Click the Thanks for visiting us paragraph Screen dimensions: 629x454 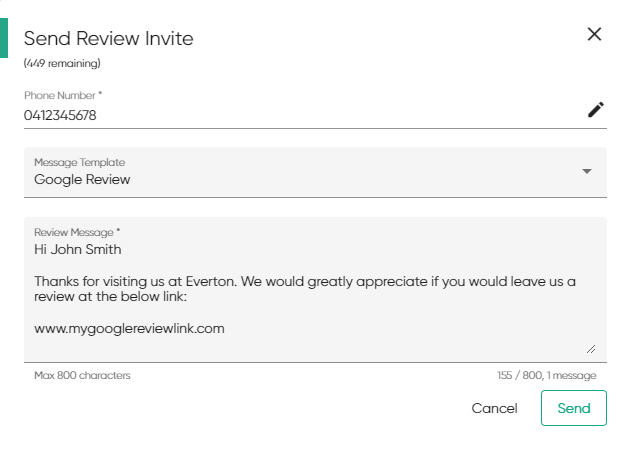coord(305,289)
